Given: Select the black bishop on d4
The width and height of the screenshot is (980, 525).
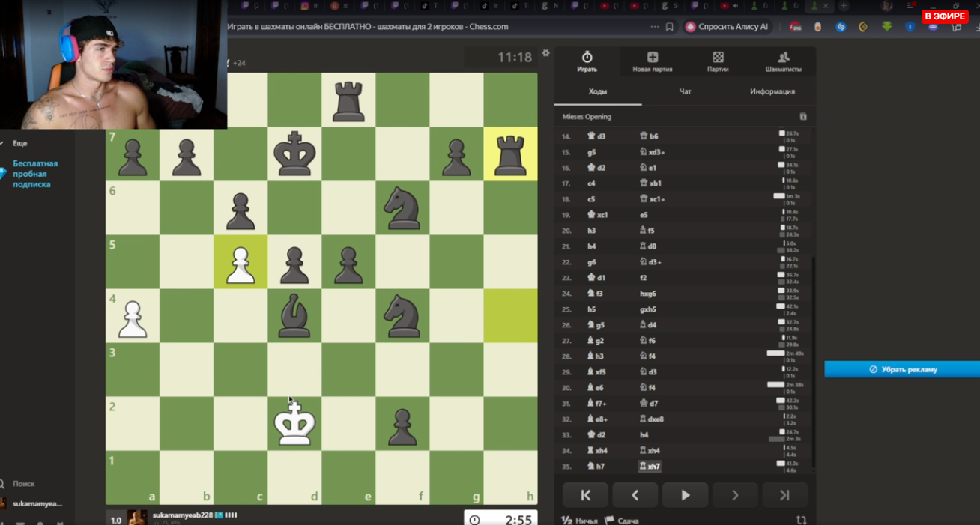Looking at the screenshot, I should (294, 315).
